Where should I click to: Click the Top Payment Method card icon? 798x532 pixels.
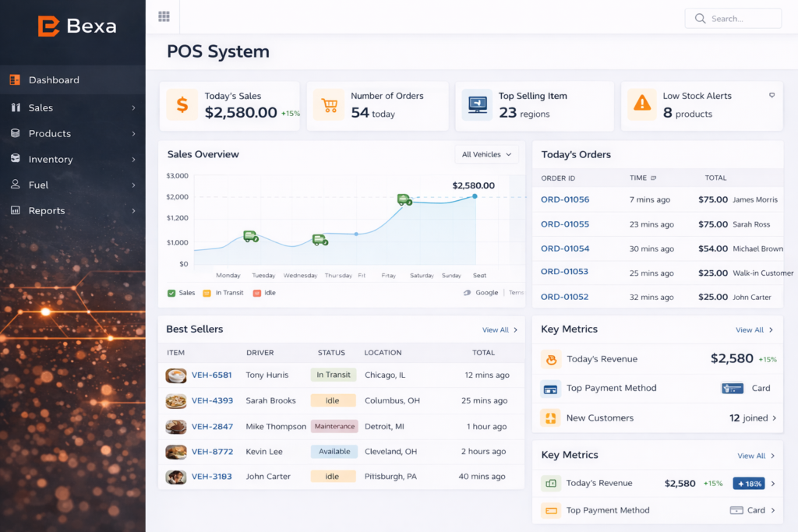point(551,389)
